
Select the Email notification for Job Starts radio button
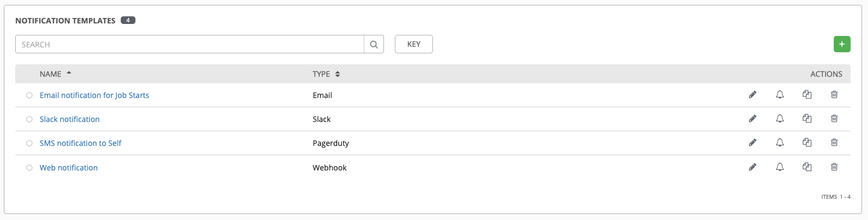tap(29, 95)
